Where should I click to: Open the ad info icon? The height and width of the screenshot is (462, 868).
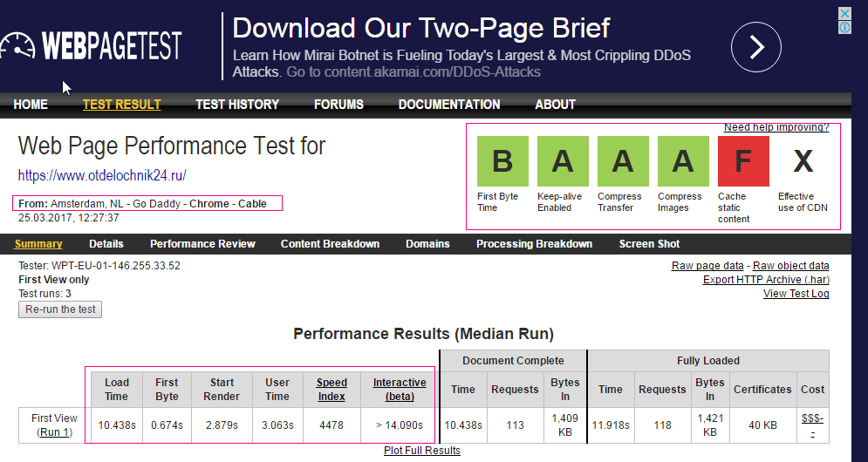click(844, 27)
